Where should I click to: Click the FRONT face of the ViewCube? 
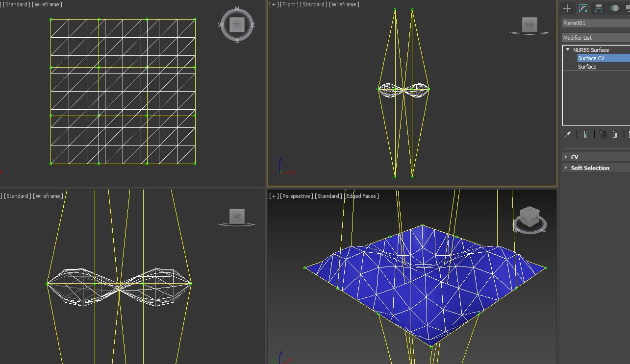pyautogui.click(x=529, y=25)
